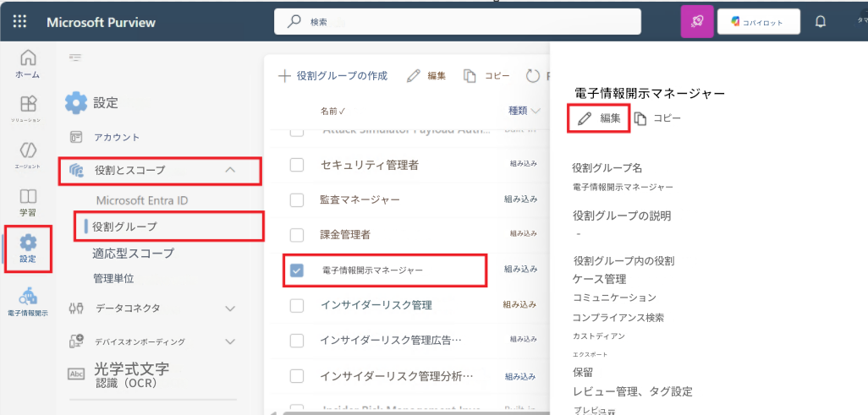
Task: Open notifications bell icon
Action: pos(821,22)
